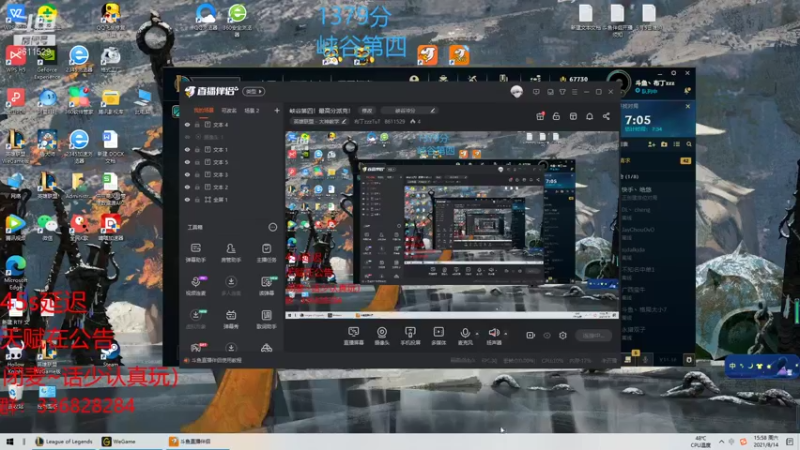Open the 主播任务 tool
The image size is (800, 450).
(266, 253)
